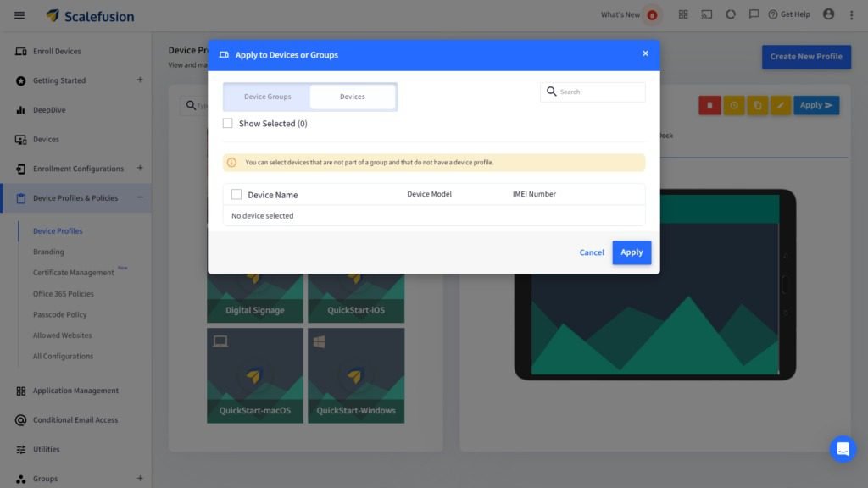This screenshot has width=868, height=488.
Task: Switch to the Device Groups tab
Action: pyautogui.click(x=267, y=97)
